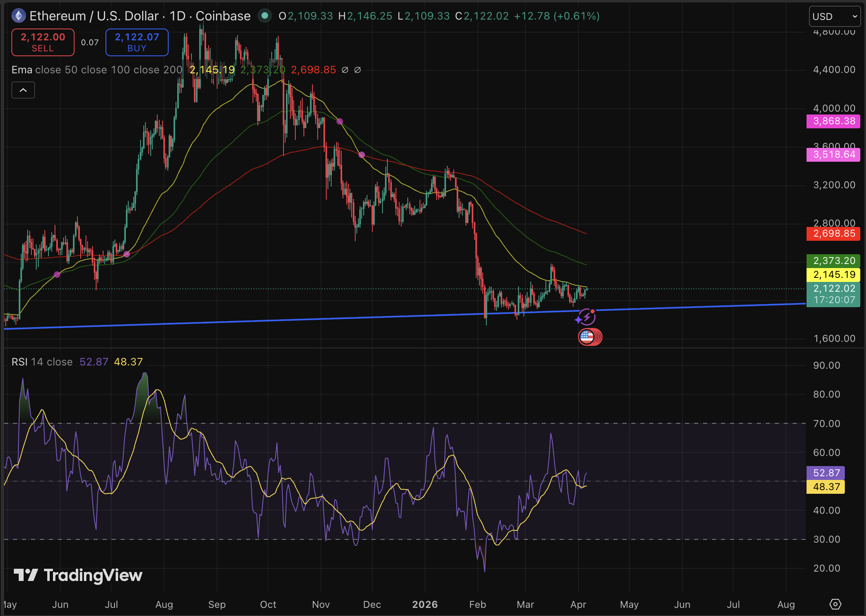
Task: Click the magenta 3,868.38 price level label
Action: pos(833,121)
